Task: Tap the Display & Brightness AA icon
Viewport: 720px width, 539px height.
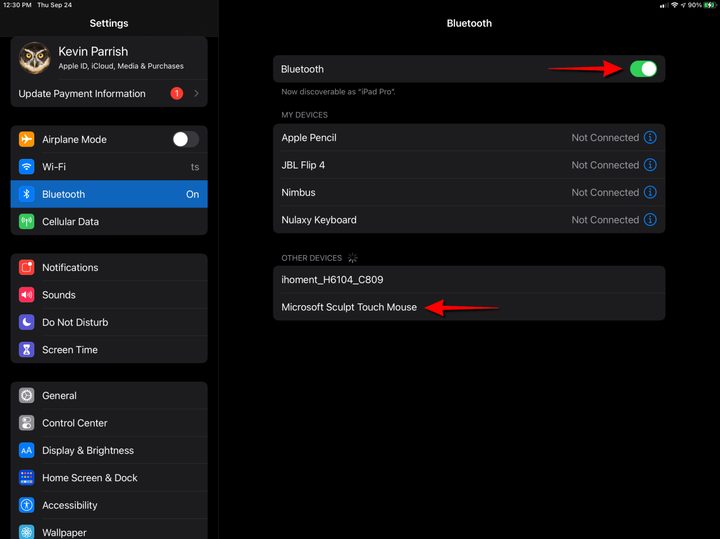Action: coord(27,450)
